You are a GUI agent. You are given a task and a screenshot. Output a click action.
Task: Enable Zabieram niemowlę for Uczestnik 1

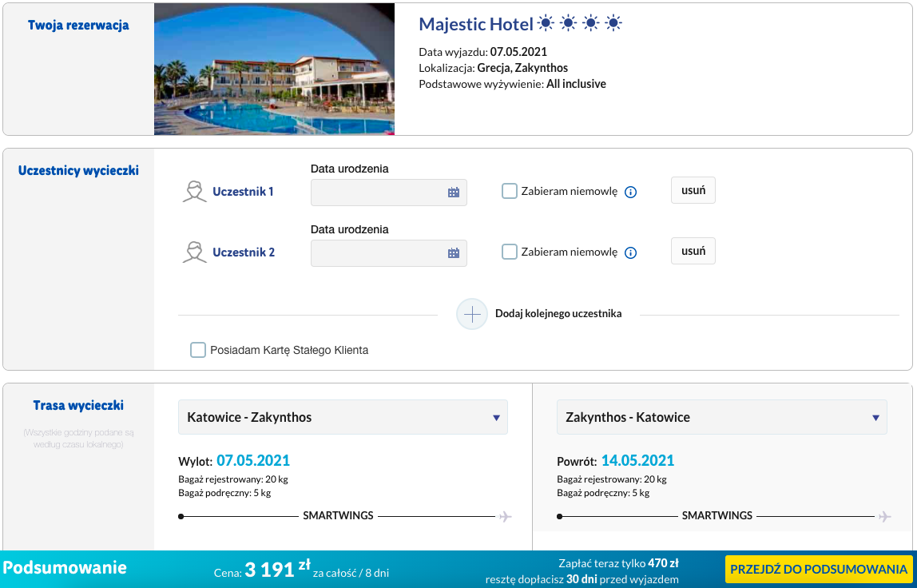click(510, 191)
